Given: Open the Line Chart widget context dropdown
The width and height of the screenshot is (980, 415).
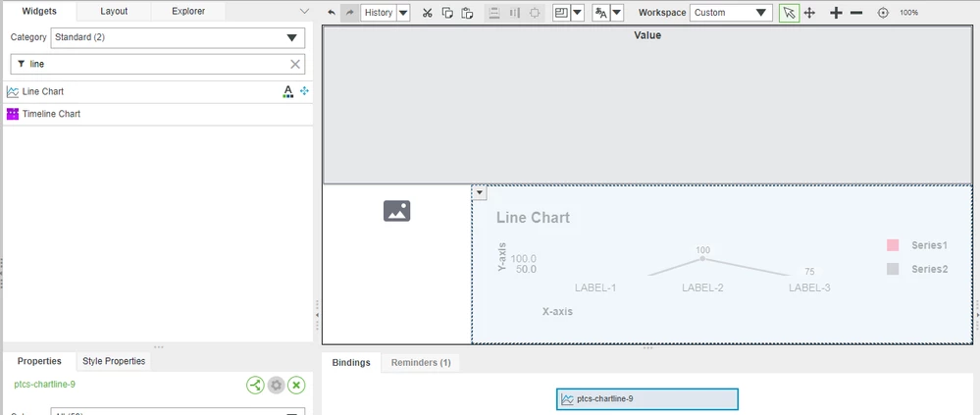Looking at the screenshot, I should (x=480, y=192).
